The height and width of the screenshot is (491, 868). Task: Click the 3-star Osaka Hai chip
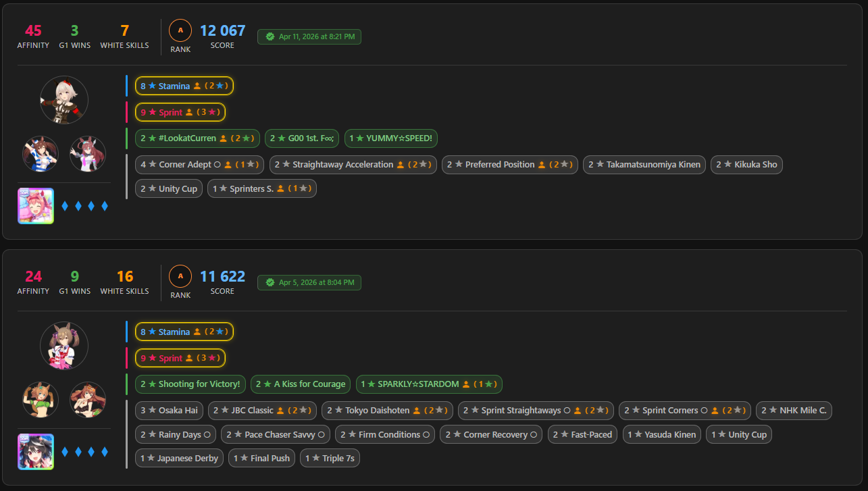tap(169, 410)
